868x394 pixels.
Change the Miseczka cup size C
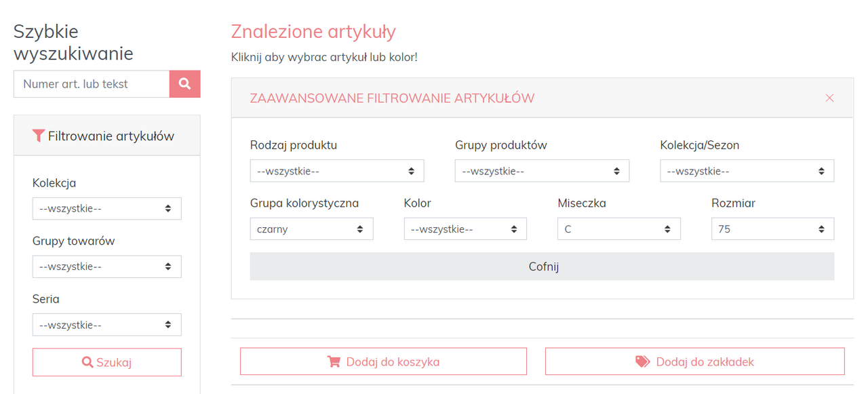pos(618,229)
